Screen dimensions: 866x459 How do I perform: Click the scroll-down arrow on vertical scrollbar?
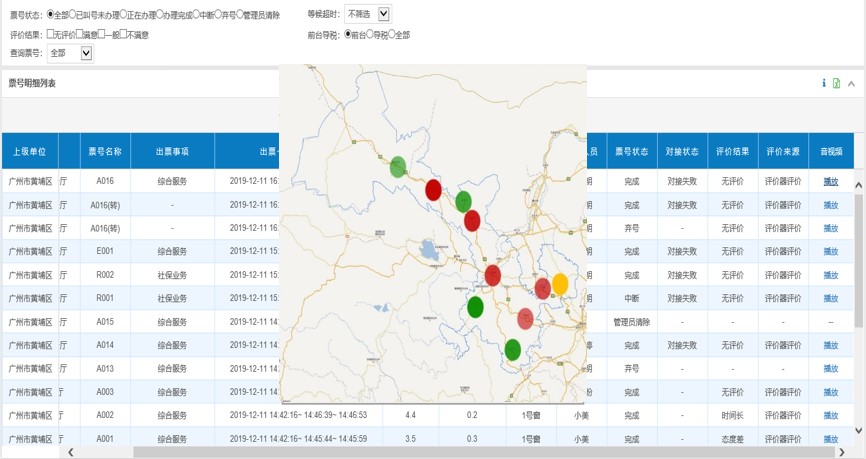pyautogui.click(x=858, y=430)
